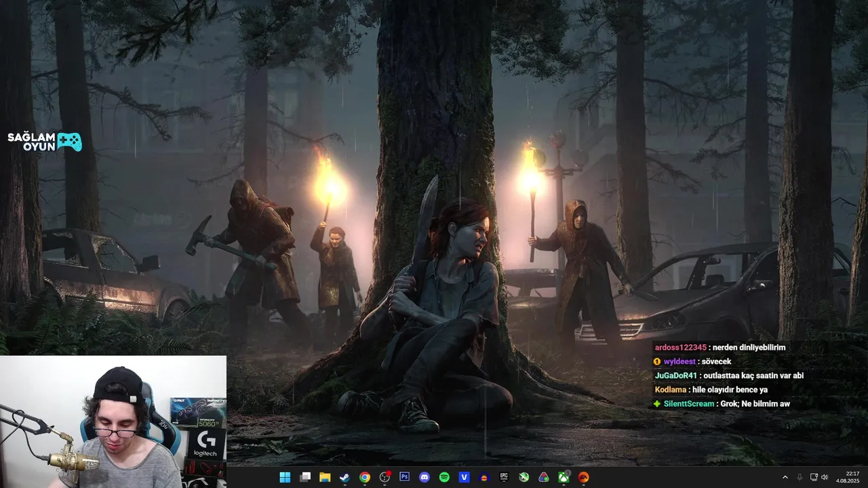Viewport: 868px width, 488px height.
Task: Switch to OBS Studio taskbar icon
Action: click(x=385, y=477)
